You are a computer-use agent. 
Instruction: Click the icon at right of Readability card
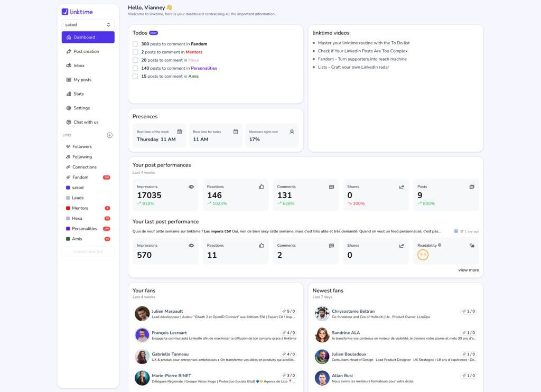472,246
